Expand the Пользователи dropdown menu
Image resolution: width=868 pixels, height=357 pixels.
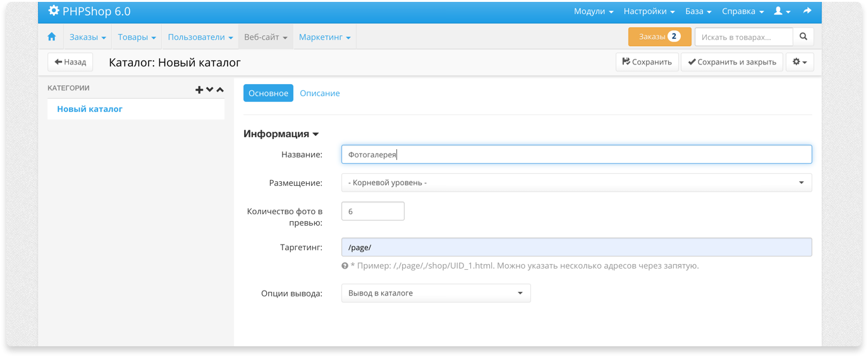(200, 37)
